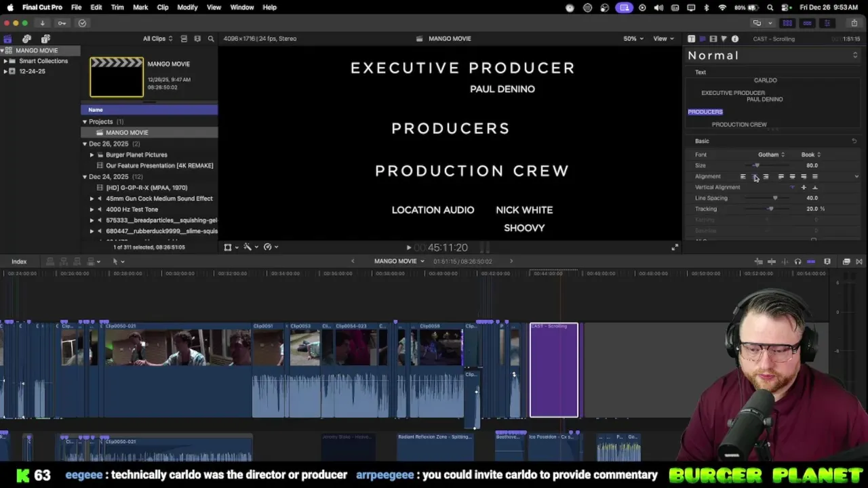Open the Modify menu
This screenshot has width=868, height=488.
(187, 7)
